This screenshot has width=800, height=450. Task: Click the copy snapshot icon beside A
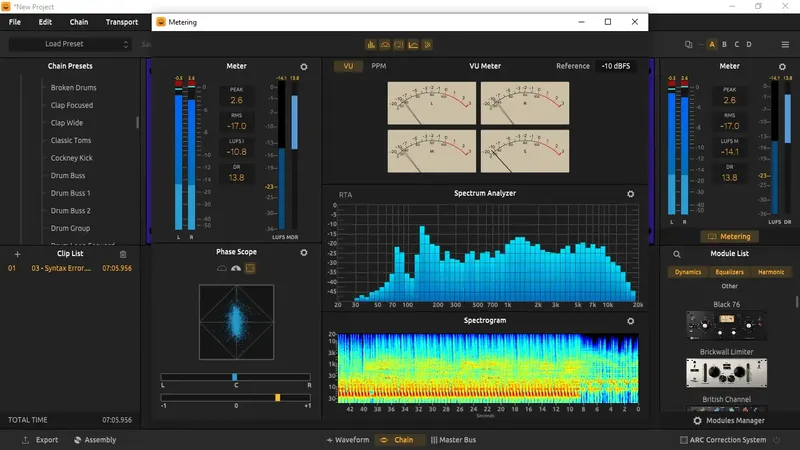(688, 44)
